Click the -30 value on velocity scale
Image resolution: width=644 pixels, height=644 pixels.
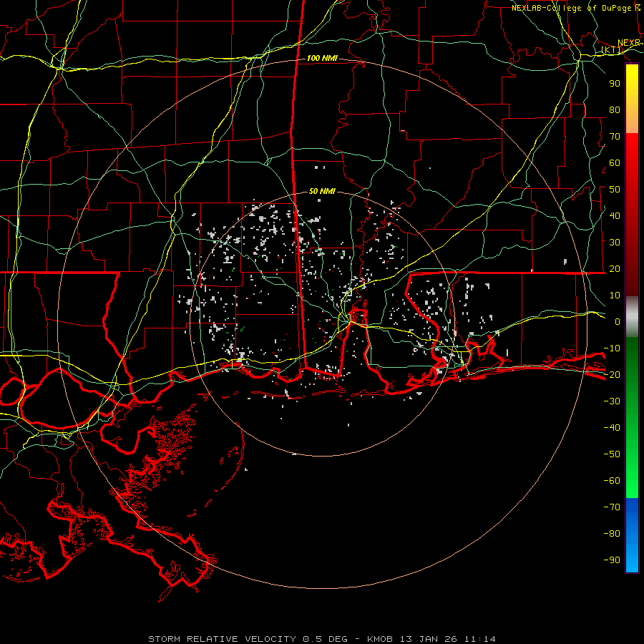[612, 401]
